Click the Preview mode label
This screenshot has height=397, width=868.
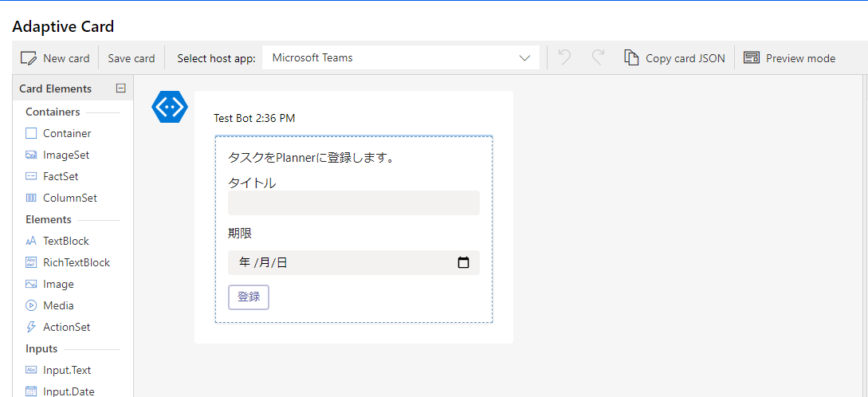click(800, 58)
